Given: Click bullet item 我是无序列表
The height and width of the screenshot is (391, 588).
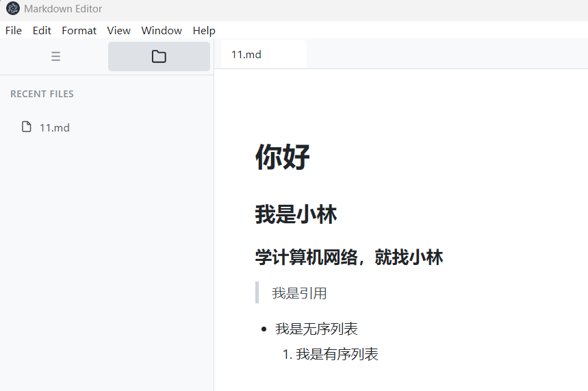Looking at the screenshot, I should pos(316,329).
